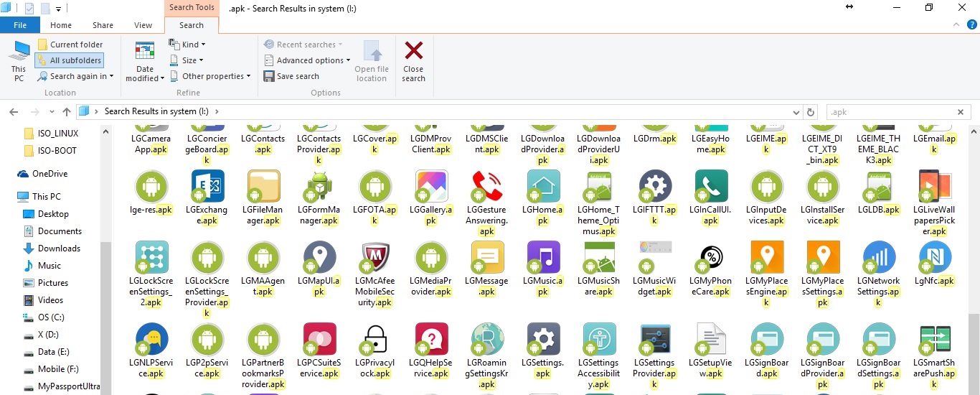Toggle the All subfolders search location
This screenshot has width=980, height=395.
(69, 60)
